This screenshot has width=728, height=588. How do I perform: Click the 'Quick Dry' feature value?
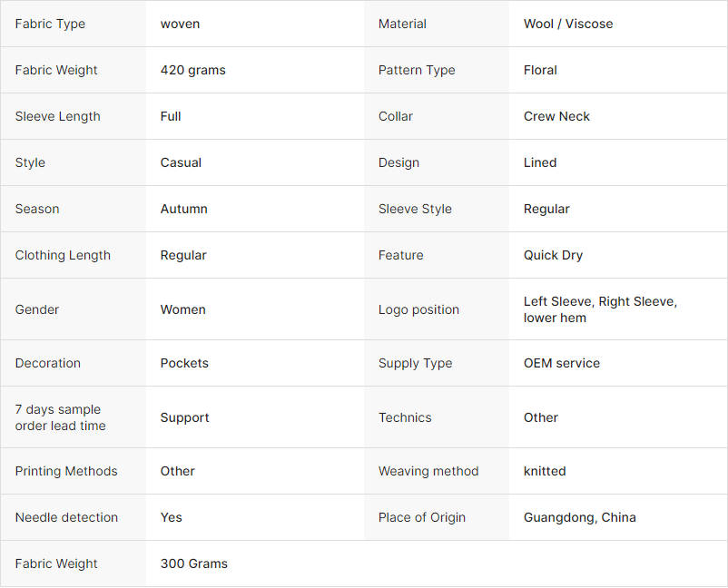click(x=553, y=255)
